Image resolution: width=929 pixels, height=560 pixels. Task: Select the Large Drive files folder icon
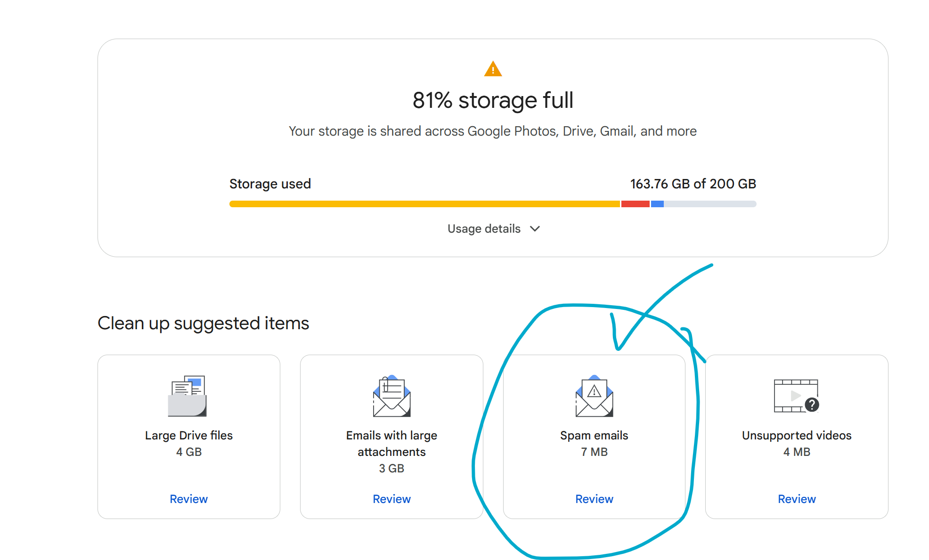[188, 395]
